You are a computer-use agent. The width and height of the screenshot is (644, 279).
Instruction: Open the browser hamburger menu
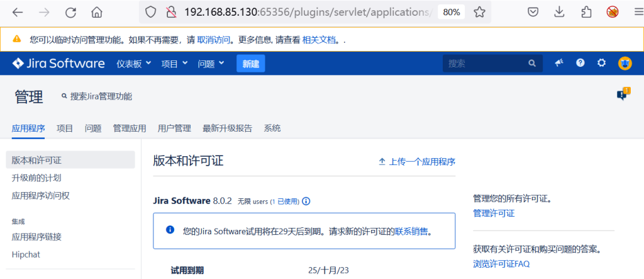point(638,13)
